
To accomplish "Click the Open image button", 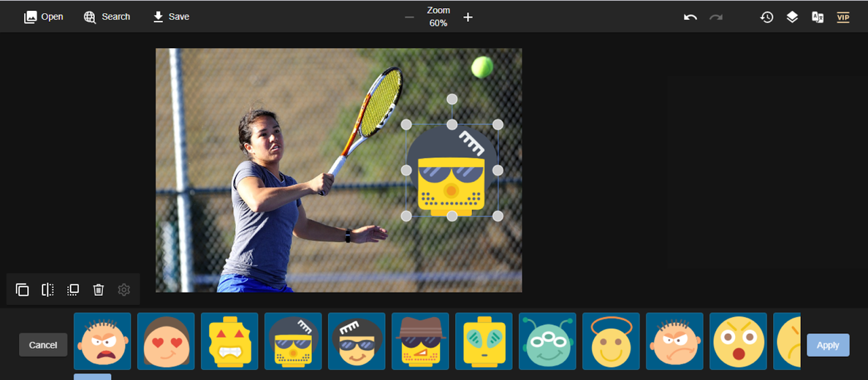I will click(43, 17).
